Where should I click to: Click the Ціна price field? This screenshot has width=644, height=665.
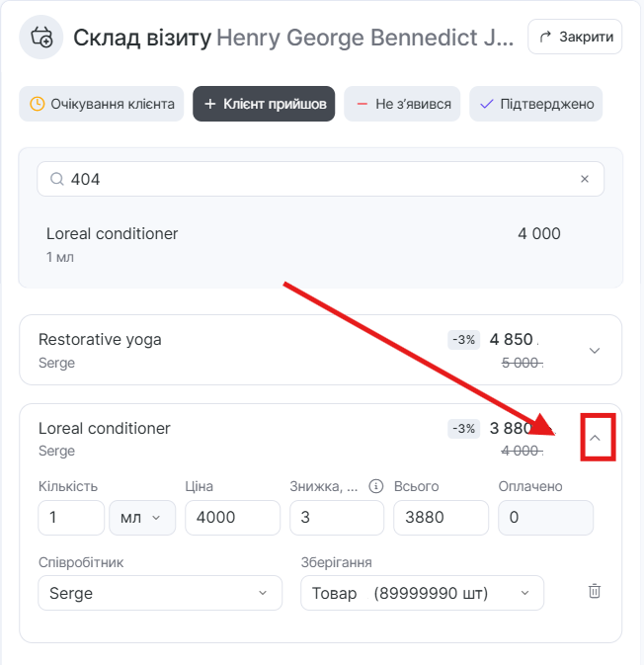(232, 518)
